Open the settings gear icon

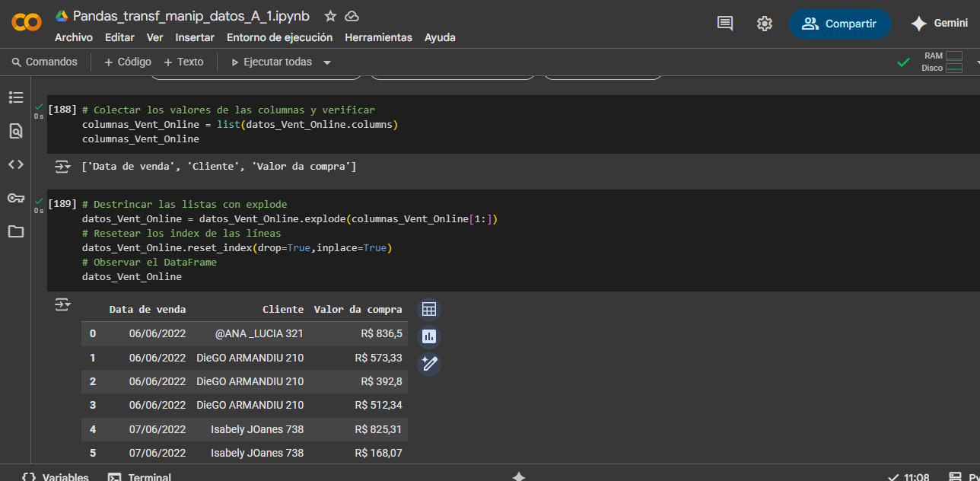point(765,24)
